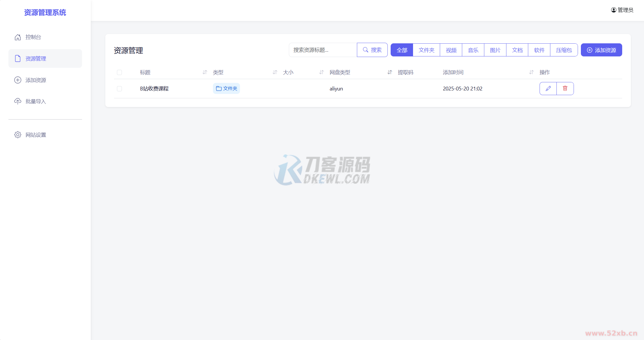Screen dimensions: 644x340
Task: Click the house icon beside 控制台
Action: pyautogui.click(x=18, y=37)
